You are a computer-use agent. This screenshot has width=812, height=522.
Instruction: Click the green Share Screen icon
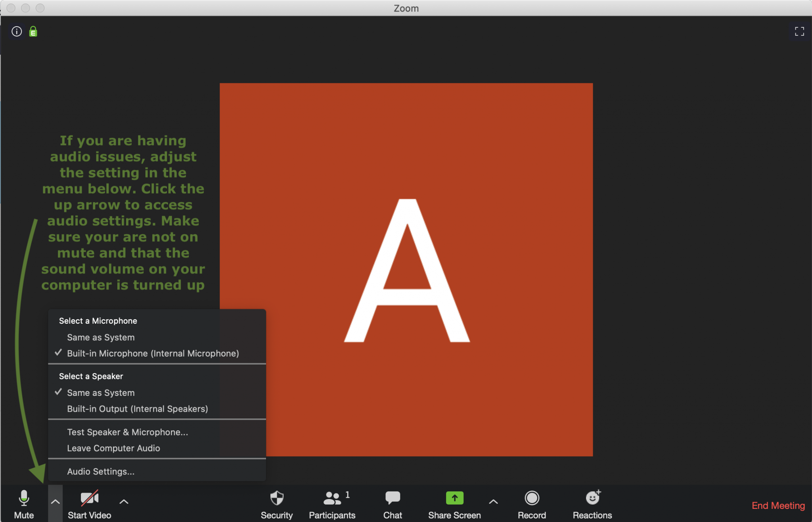[454, 498]
